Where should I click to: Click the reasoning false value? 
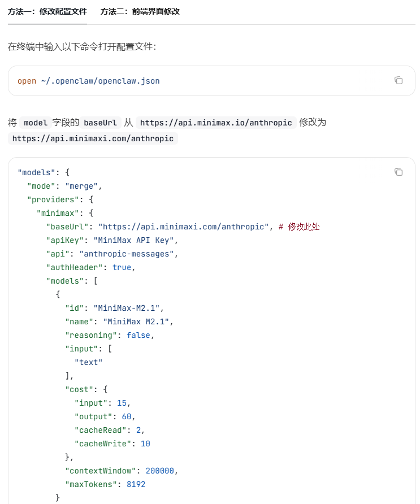[138, 335]
